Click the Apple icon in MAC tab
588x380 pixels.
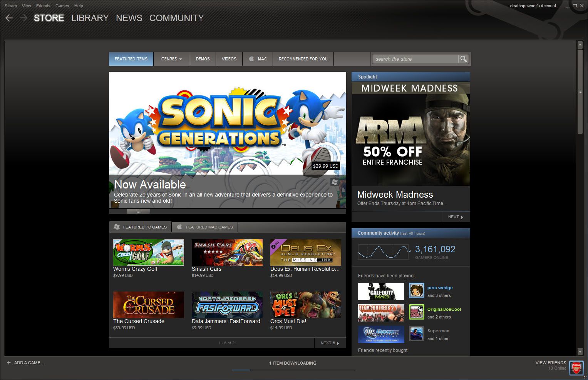pyautogui.click(x=251, y=59)
